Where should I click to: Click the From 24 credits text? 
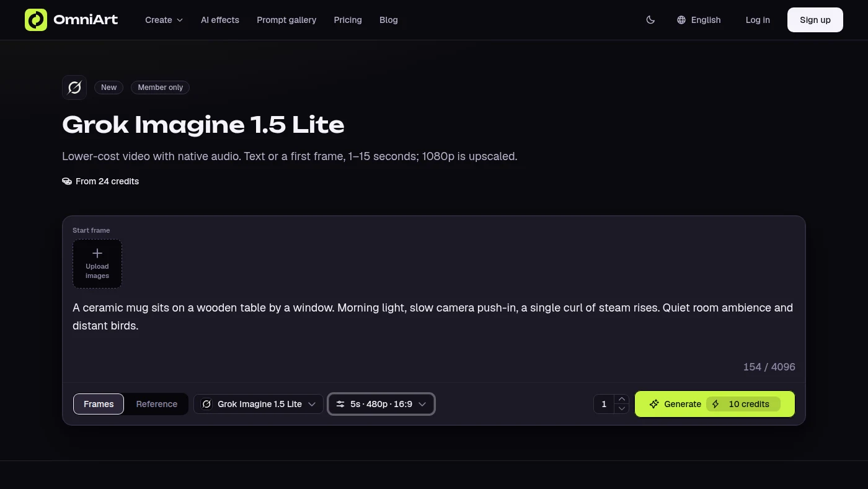[107, 181]
